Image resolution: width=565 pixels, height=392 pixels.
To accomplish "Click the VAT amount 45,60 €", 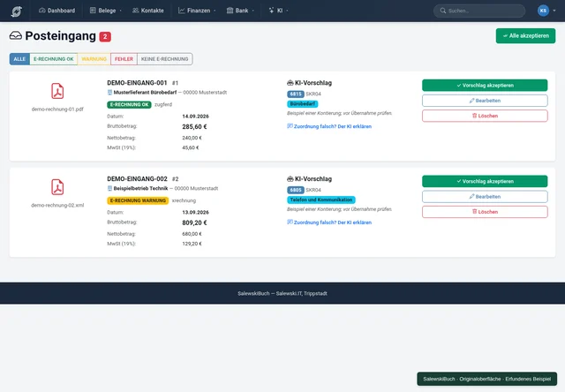I will (191, 147).
